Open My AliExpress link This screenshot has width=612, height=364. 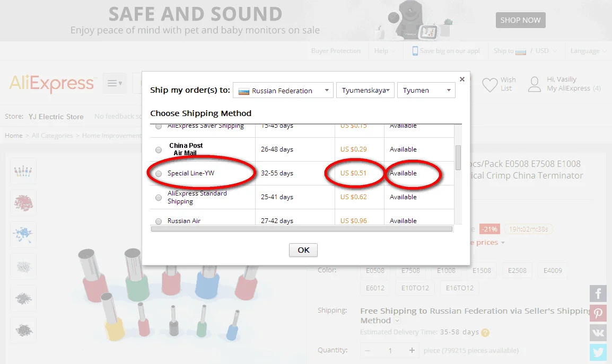pyautogui.click(x=569, y=88)
